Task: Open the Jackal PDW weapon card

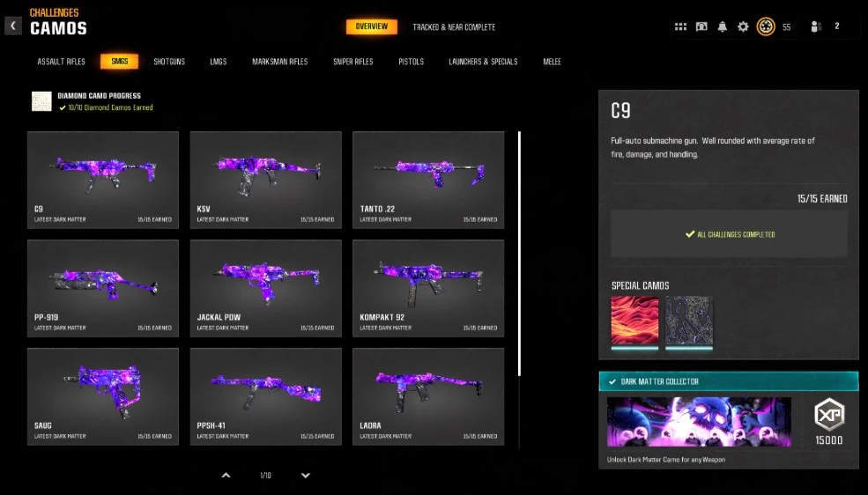Action: tap(266, 288)
